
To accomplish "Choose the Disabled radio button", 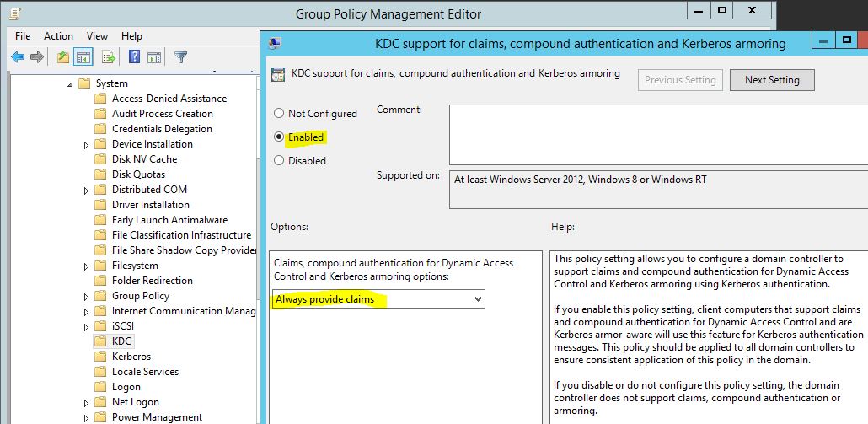I will point(279,161).
